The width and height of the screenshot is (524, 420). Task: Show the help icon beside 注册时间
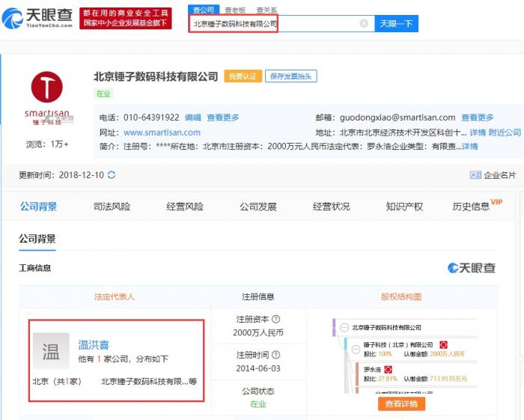[x=275, y=355]
